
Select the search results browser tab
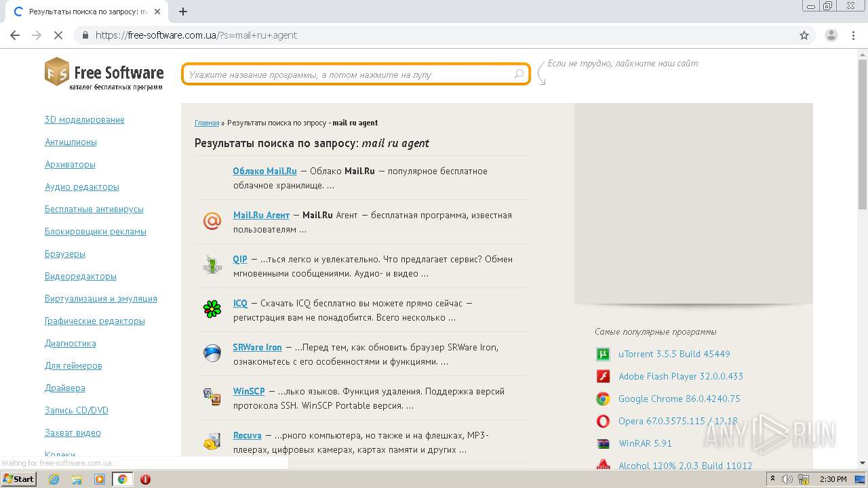tap(85, 12)
